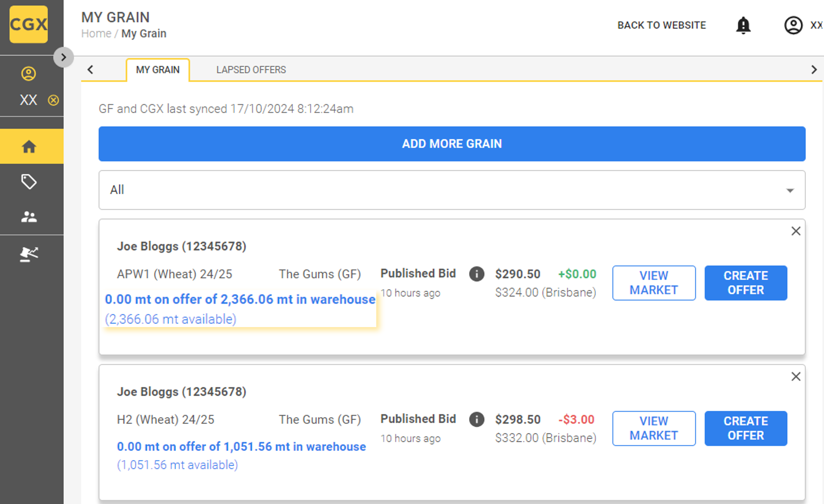This screenshot has width=824, height=504.
Task: Go to Home icon in sidebar
Action: (29, 147)
